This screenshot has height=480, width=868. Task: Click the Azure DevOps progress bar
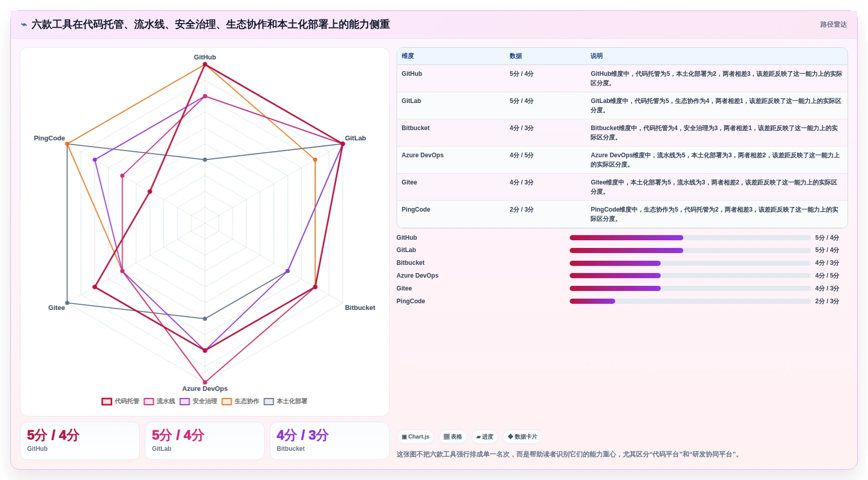click(690, 276)
